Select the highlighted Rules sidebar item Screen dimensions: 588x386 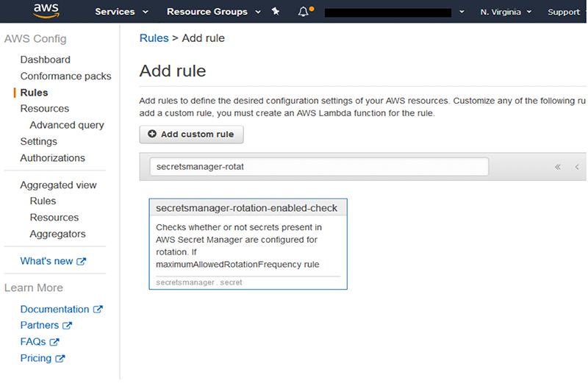[x=34, y=93]
